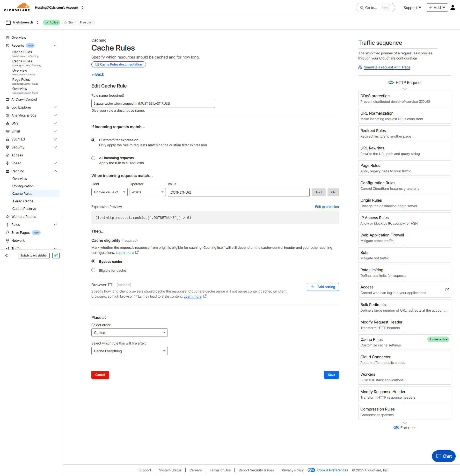
Task: Click the Rule name text field
Action: tap(153, 103)
